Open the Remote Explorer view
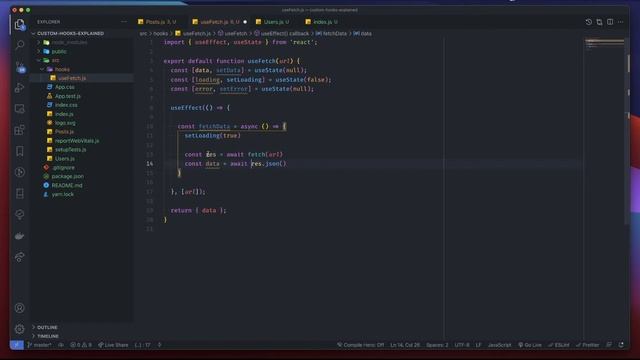Screen dimensions: 640x360 pos(20,109)
